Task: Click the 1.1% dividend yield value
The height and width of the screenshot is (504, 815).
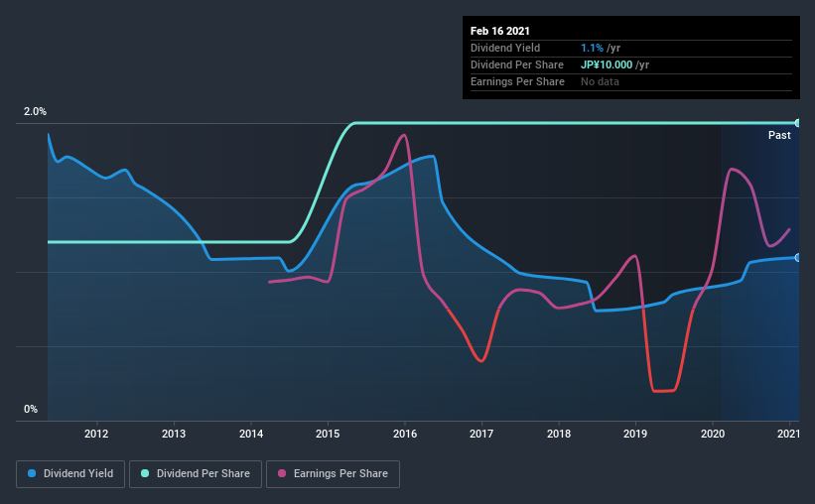Action: tap(592, 48)
